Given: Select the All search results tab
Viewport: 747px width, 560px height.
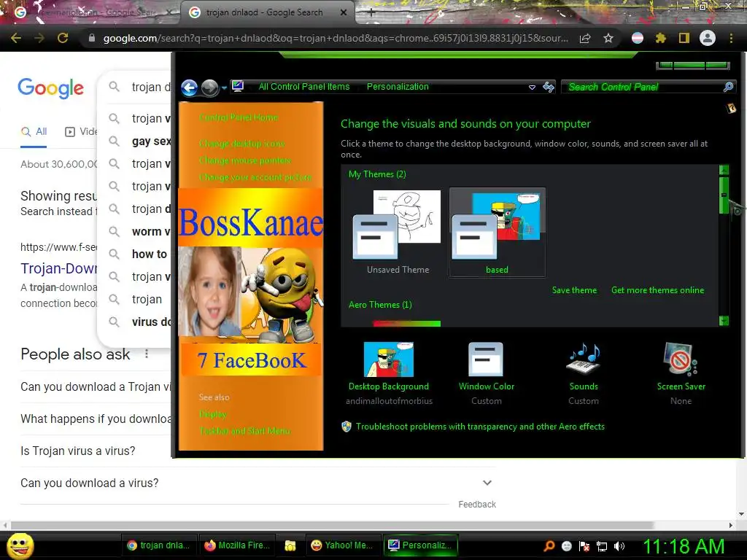Looking at the screenshot, I should pos(34,131).
